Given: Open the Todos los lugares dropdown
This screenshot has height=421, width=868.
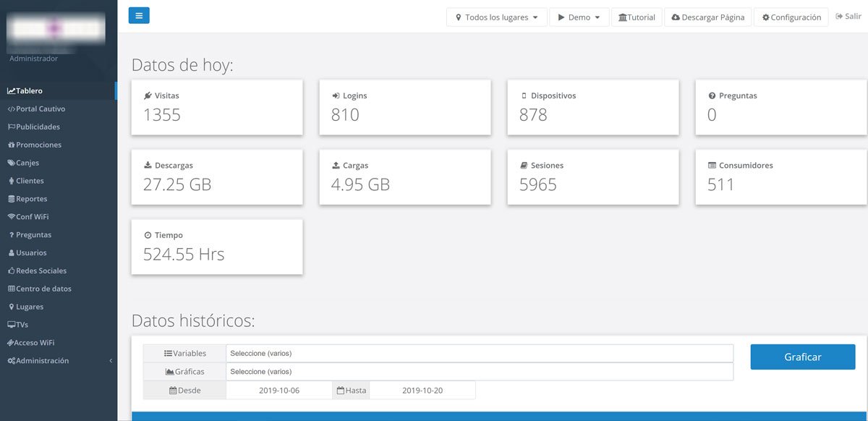Looking at the screenshot, I should click(x=496, y=17).
